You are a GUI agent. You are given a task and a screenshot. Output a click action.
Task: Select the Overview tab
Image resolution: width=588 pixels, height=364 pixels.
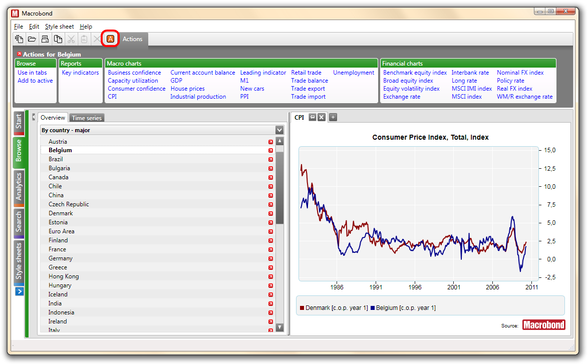click(x=53, y=117)
